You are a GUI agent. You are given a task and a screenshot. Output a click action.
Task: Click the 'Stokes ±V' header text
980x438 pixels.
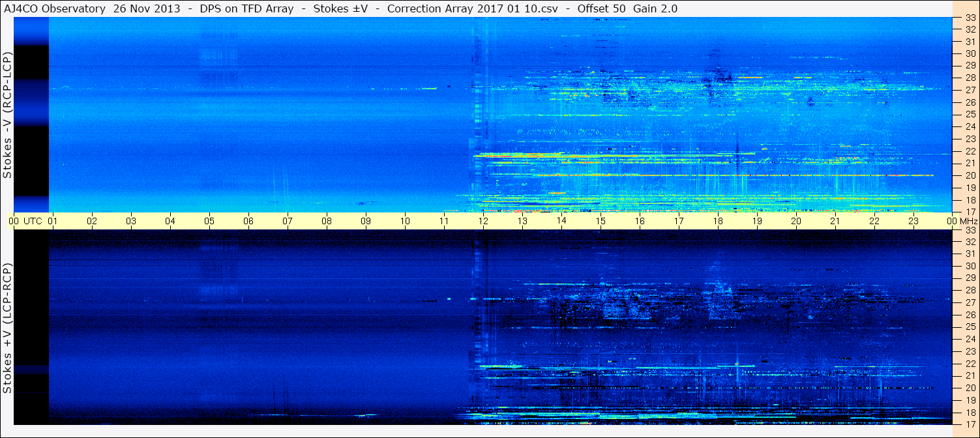[340, 8]
